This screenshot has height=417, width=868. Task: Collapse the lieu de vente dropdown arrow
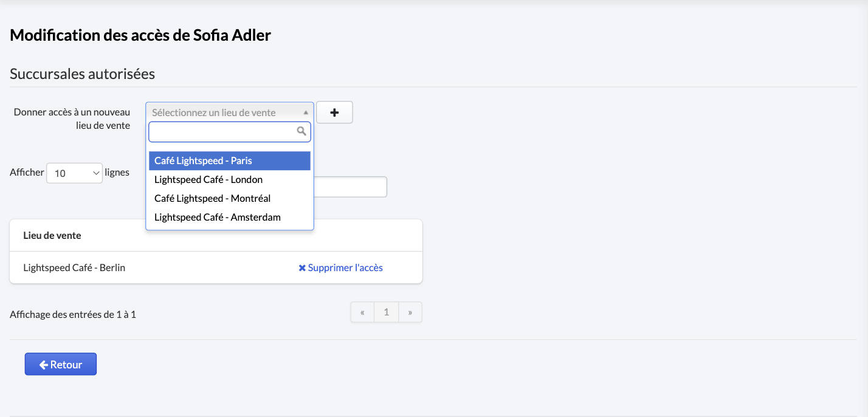click(306, 112)
